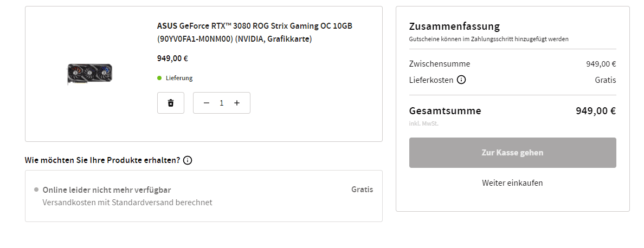Select the 'Online leider nicht mehr verfügbar' radio option
The width and height of the screenshot is (644, 248).
36,190
